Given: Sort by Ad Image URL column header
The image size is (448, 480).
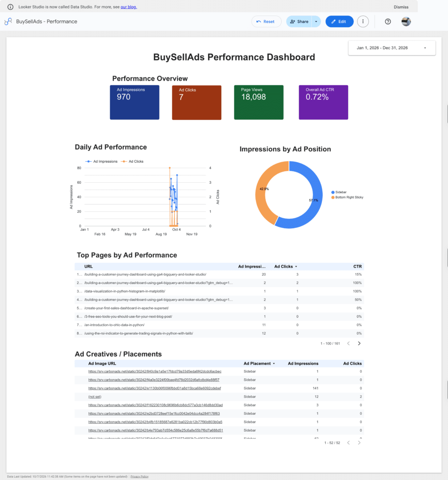Looking at the screenshot, I should 102,363.
